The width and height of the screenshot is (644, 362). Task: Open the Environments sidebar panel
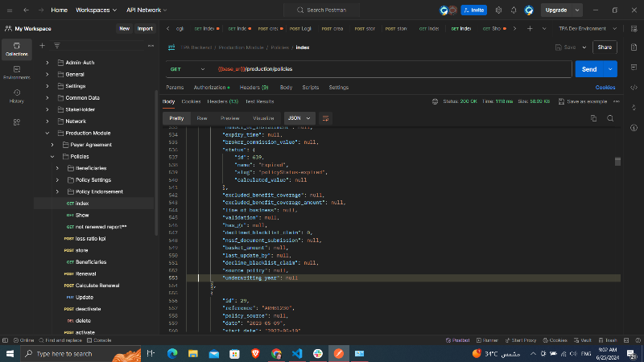pos(16,72)
